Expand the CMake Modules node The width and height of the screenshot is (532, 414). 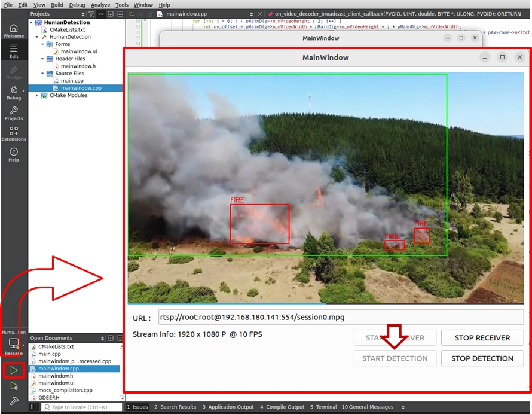point(37,96)
